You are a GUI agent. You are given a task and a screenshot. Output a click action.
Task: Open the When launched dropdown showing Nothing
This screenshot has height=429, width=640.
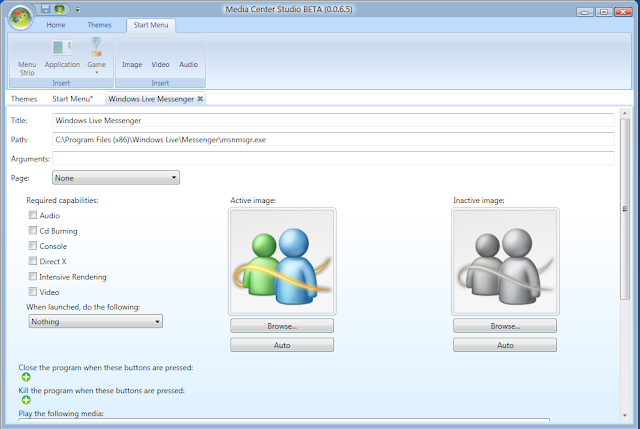pos(96,321)
